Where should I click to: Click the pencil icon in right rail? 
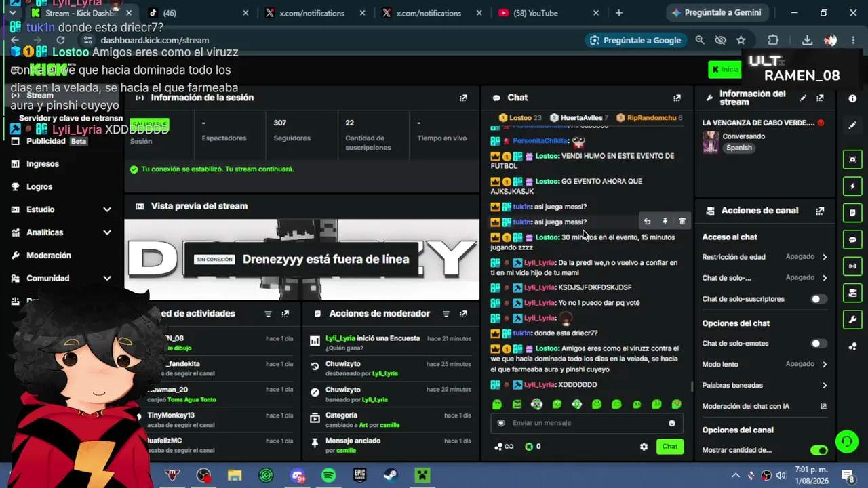coord(852,125)
